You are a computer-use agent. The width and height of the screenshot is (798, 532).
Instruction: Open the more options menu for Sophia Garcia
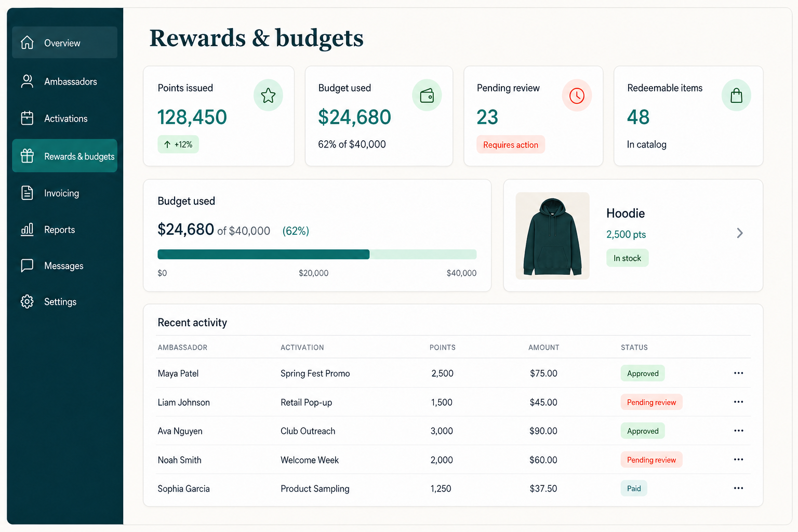tap(738, 488)
